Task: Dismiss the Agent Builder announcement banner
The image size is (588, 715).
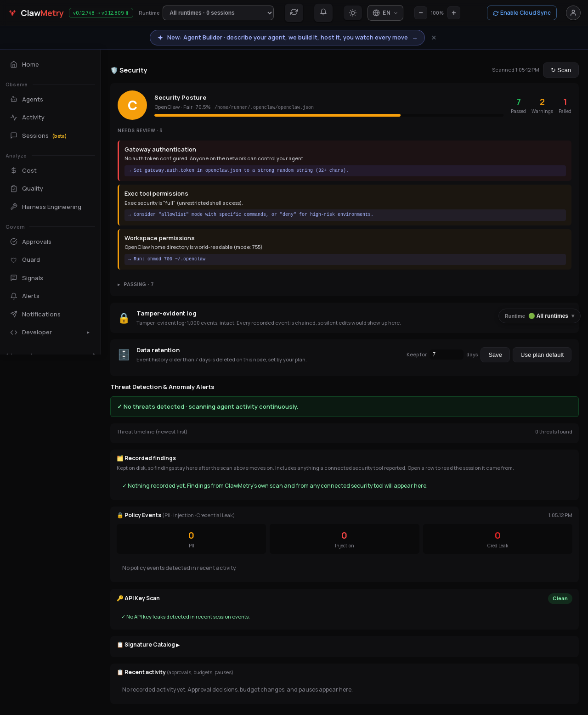Action: [434, 38]
